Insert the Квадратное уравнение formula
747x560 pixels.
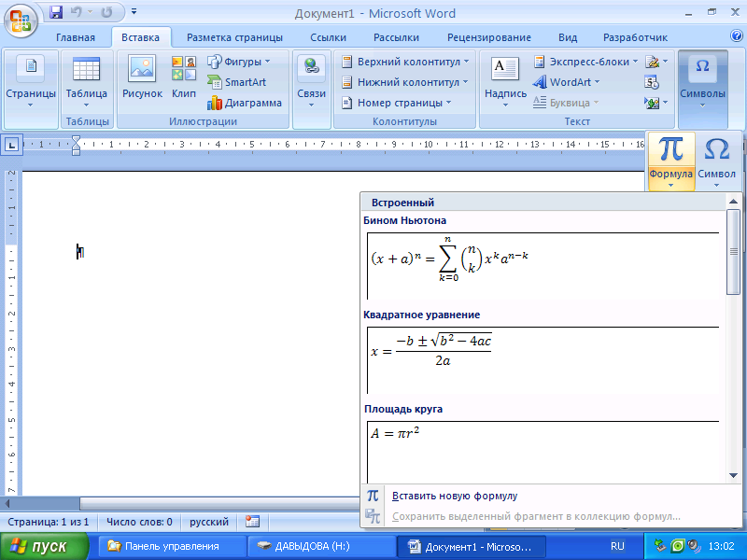(543, 360)
